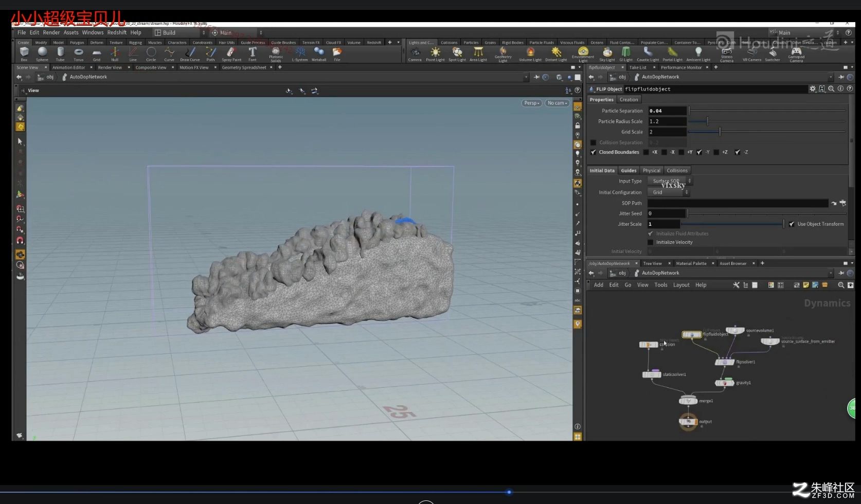
Task: Toggle Closed Boundaries checkbox
Action: (594, 152)
